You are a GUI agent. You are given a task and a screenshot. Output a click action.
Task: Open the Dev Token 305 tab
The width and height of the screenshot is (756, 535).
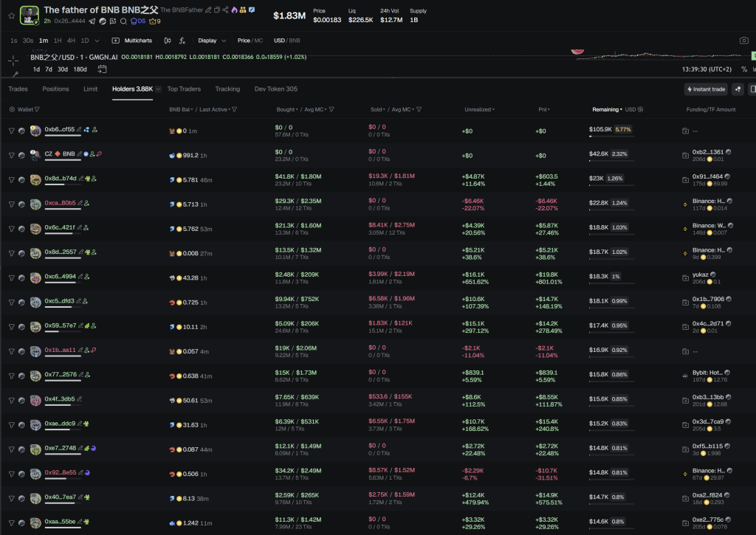pos(276,89)
